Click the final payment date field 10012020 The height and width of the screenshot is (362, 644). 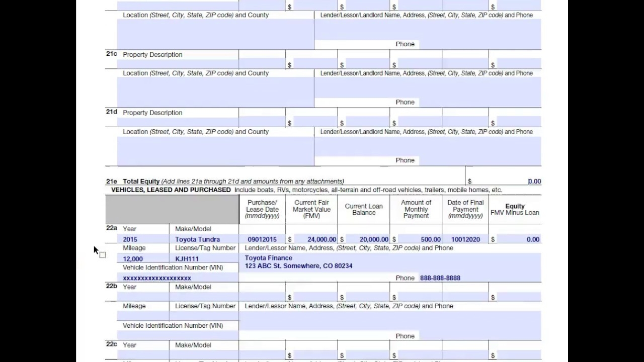[465, 239]
